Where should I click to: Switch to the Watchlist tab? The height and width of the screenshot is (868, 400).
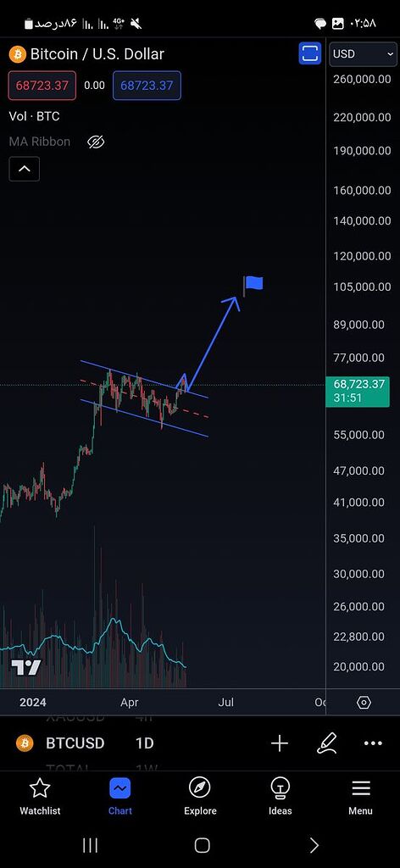(40, 796)
